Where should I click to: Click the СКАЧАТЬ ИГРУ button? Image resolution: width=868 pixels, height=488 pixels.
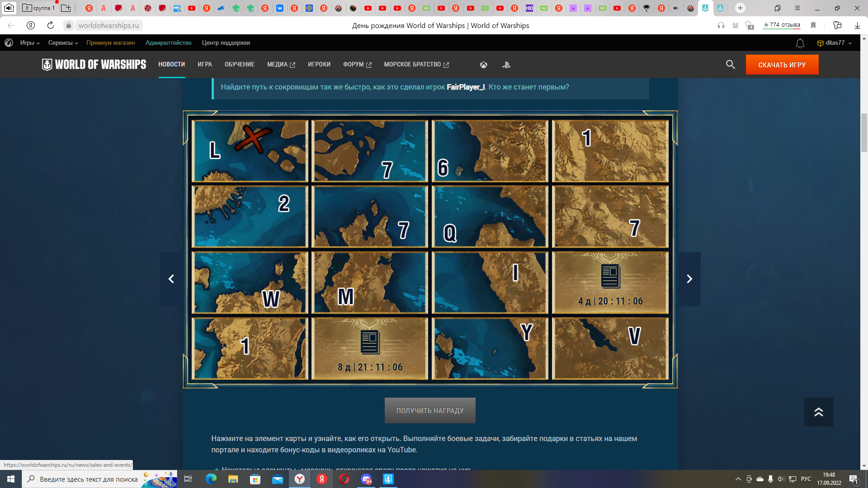782,65
